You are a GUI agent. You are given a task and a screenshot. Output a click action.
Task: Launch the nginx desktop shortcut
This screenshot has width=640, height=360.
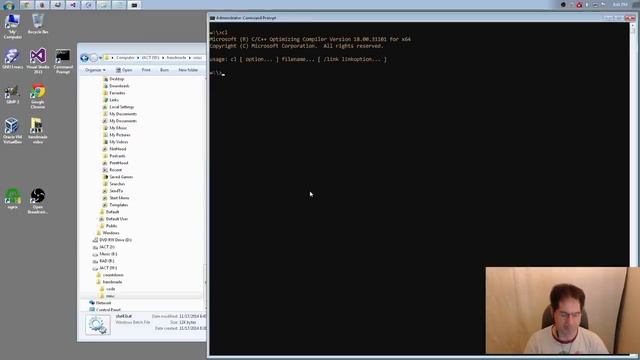(x=12, y=198)
